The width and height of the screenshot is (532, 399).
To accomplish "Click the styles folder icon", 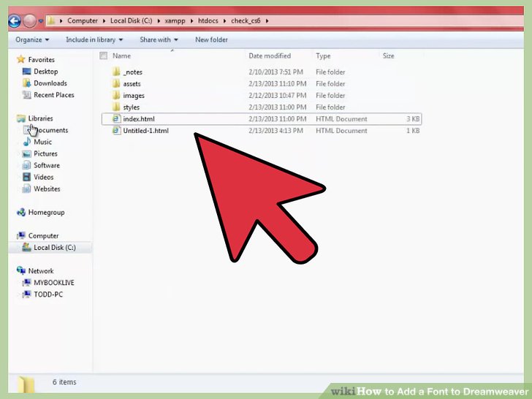I will [x=115, y=107].
